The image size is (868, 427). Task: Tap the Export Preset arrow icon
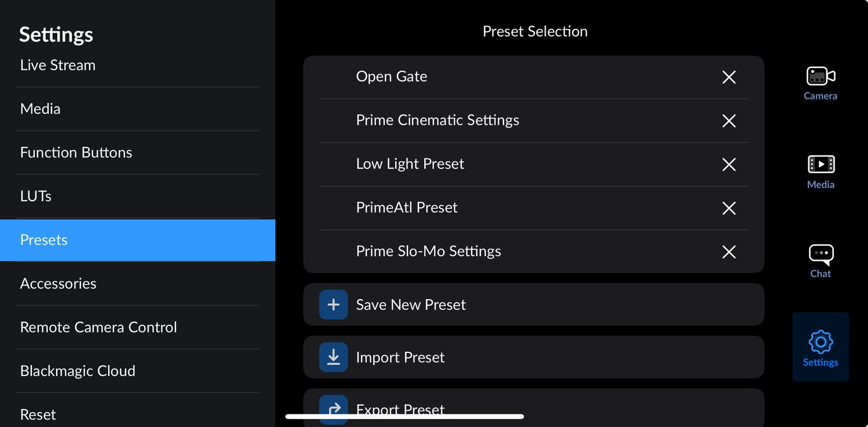[333, 407]
